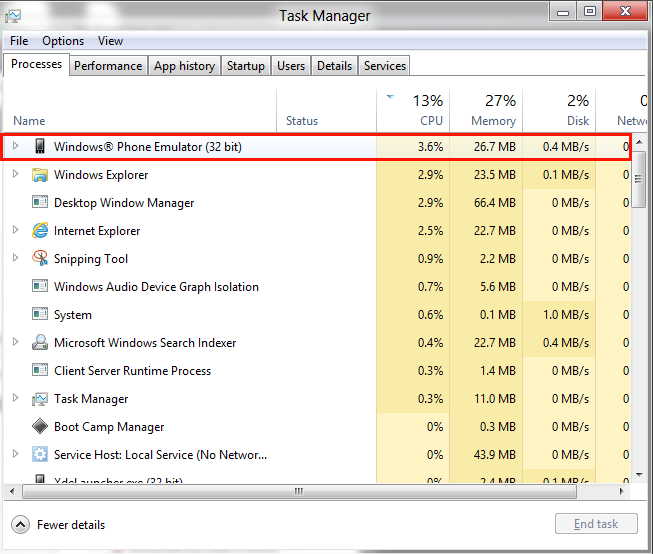Viewport: 653px width, 554px height.
Task: Expand the Snipping Tool process group
Action: (x=15, y=257)
